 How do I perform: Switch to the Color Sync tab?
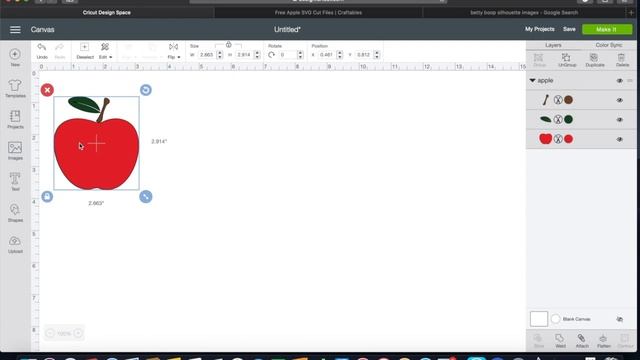click(609, 45)
